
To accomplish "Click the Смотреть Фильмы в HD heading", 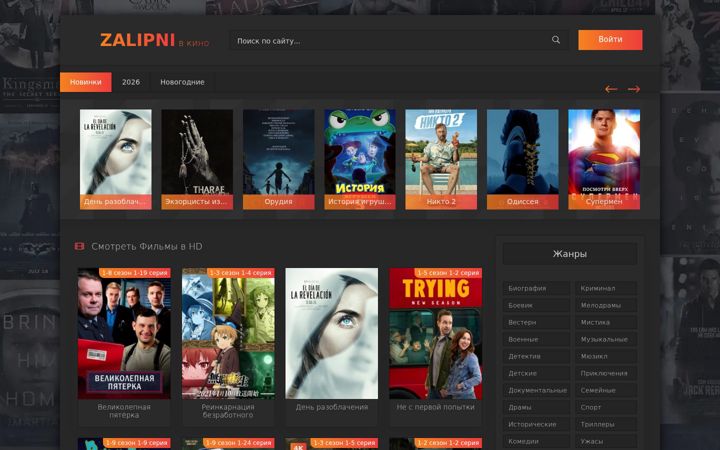I will [147, 247].
